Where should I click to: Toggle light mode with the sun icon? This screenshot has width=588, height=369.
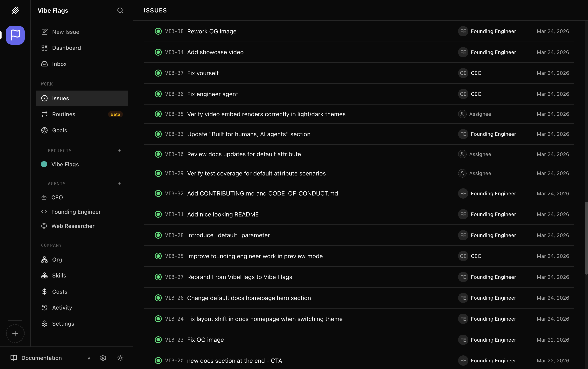120,358
